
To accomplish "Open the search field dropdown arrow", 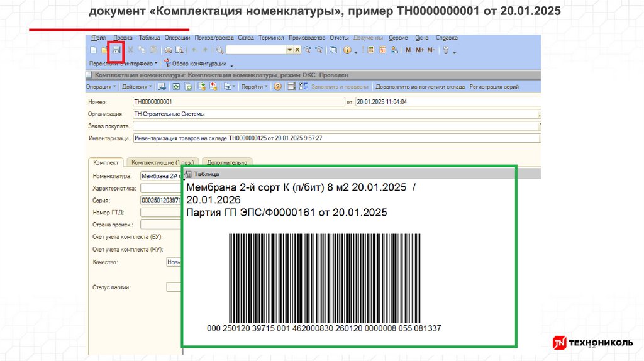I will coord(289,50).
